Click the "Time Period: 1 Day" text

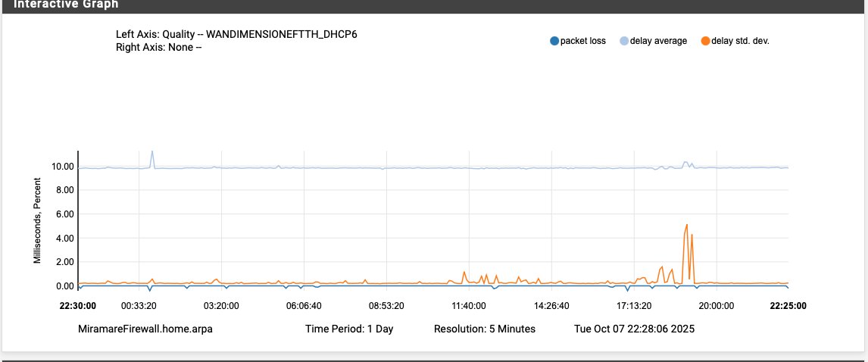[x=349, y=329]
